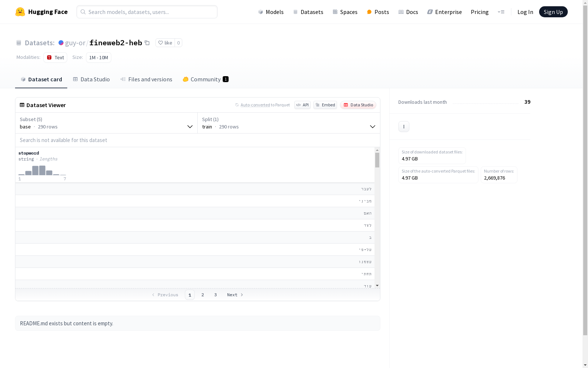Expand the extra navigation menu icon

[501, 12]
